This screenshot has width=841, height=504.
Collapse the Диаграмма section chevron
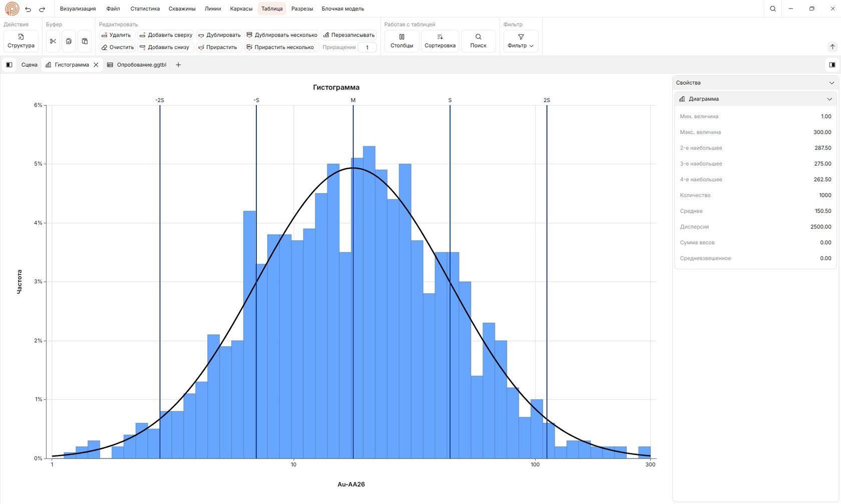829,99
